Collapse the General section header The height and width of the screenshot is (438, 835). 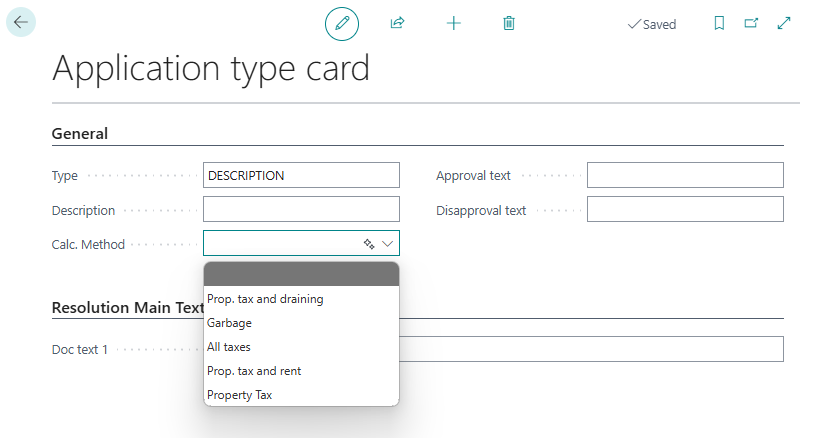80,133
